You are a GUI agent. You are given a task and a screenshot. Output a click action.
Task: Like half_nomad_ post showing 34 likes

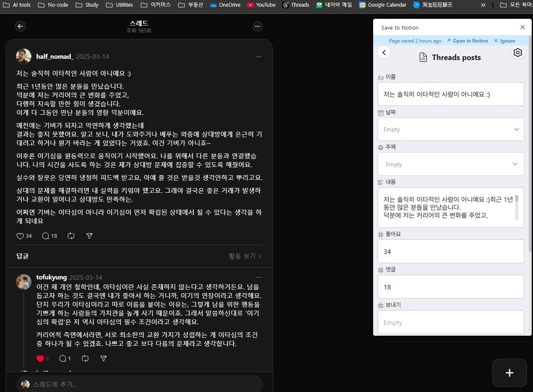[x=20, y=236]
